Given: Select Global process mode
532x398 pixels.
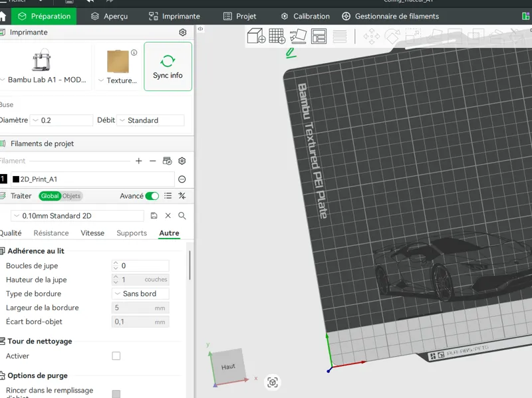Looking at the screenshot, I should 50,196.
